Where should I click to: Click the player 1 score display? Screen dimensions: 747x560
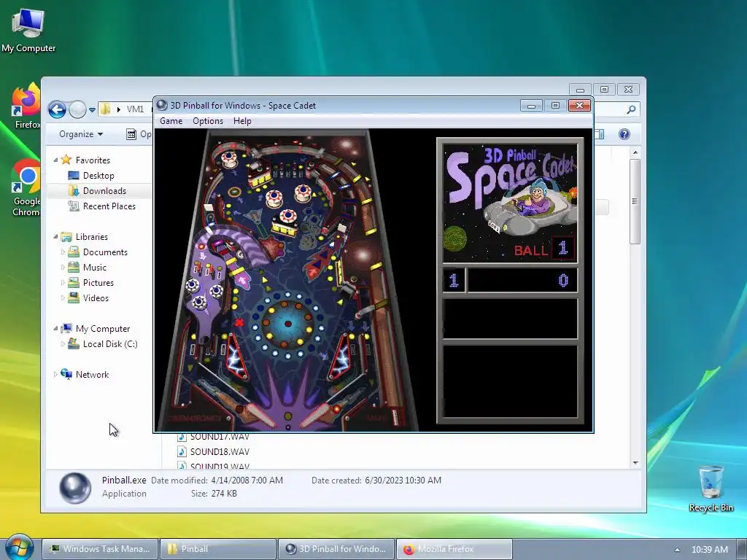(522, 281)
